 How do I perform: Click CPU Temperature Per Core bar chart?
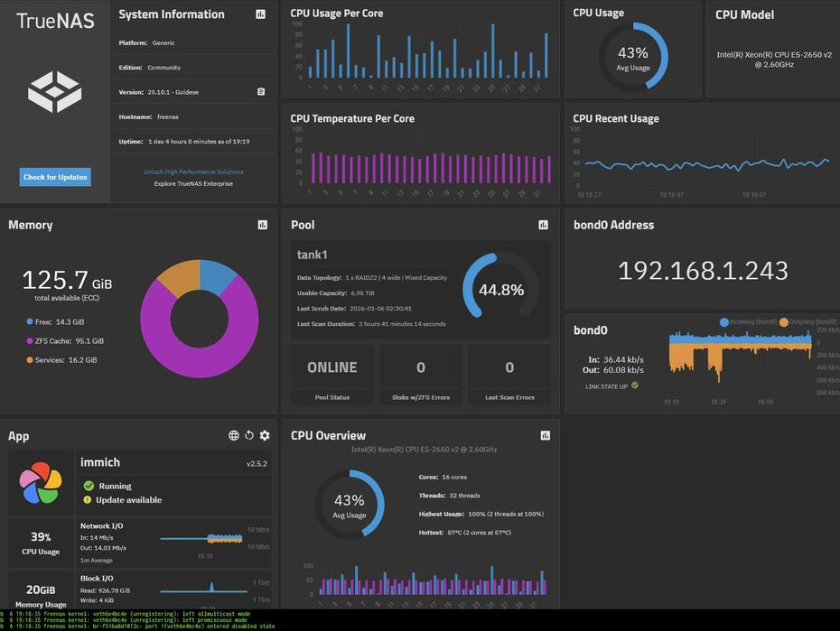[x=431, y=168]
